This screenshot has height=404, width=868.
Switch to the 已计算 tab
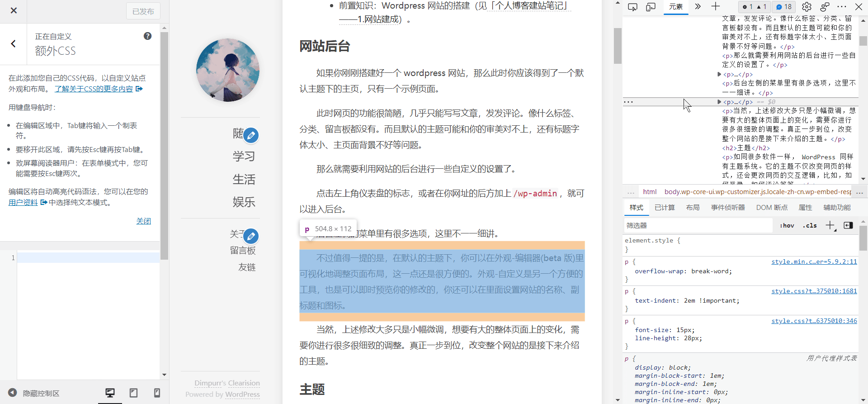coord(665,208)
